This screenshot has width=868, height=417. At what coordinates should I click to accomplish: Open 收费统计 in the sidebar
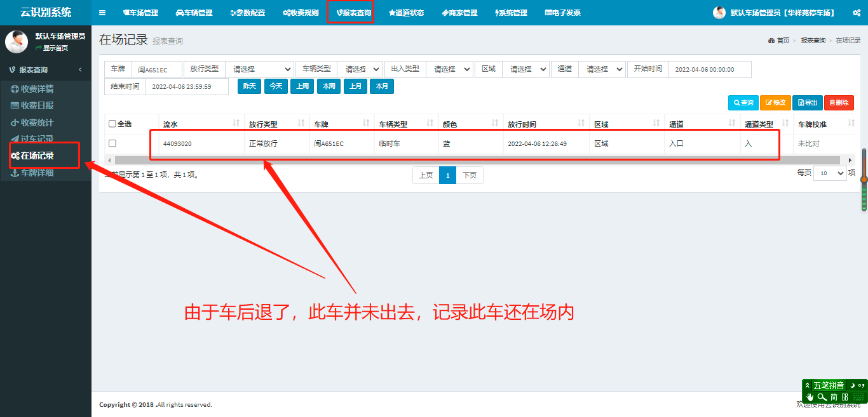pos(32,122)
